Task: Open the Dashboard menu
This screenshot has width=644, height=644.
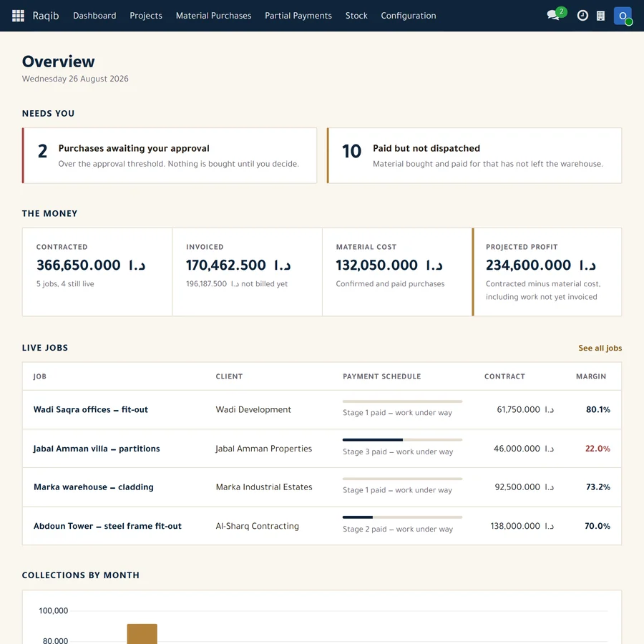Action: click(94, 16)
